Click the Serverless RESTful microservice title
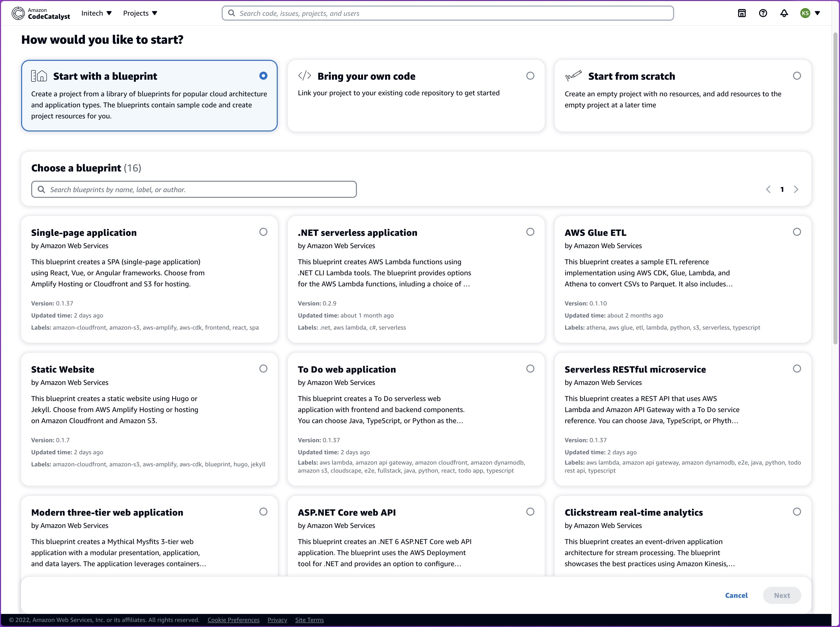840x627 pixels. [635, 369]
